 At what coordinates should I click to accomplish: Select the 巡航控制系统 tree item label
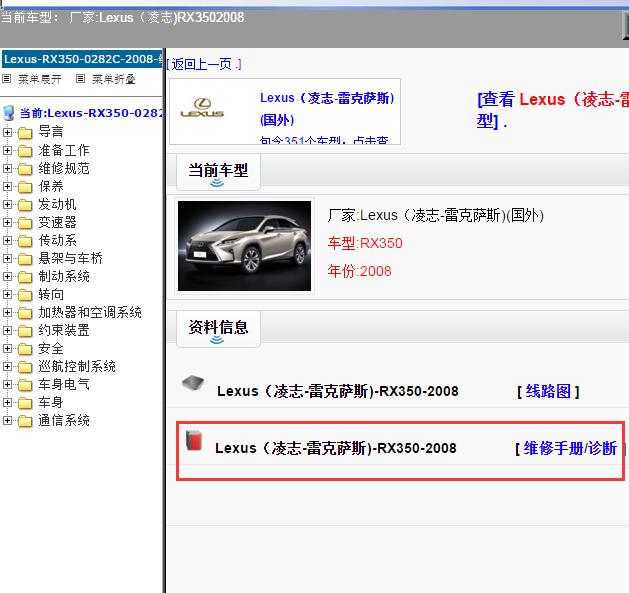click(77, 366)
